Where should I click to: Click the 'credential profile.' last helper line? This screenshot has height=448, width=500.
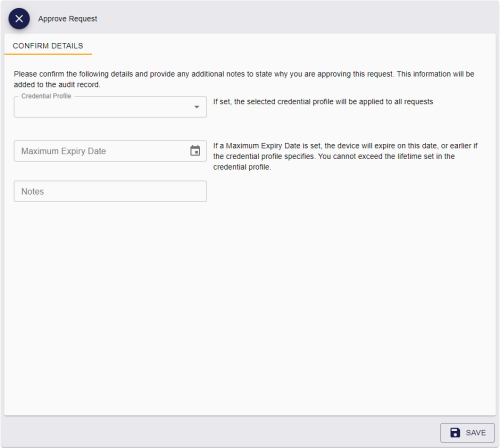(242, 167)
